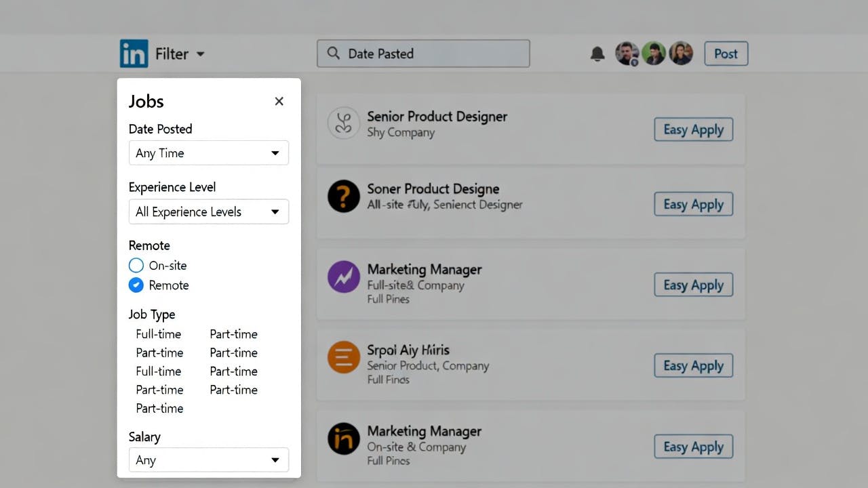Click the Shy Company logo
Viewport: 868px width, 488px height.
tap(343, 123)
